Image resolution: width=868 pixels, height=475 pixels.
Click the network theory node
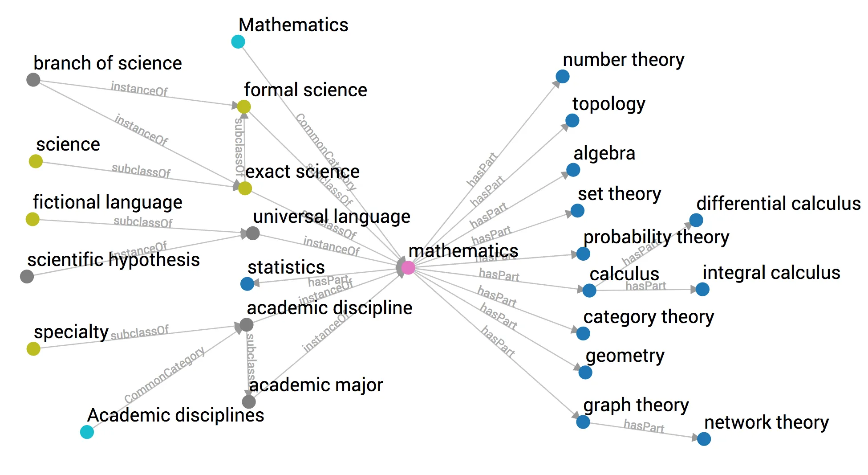(704, 439)
